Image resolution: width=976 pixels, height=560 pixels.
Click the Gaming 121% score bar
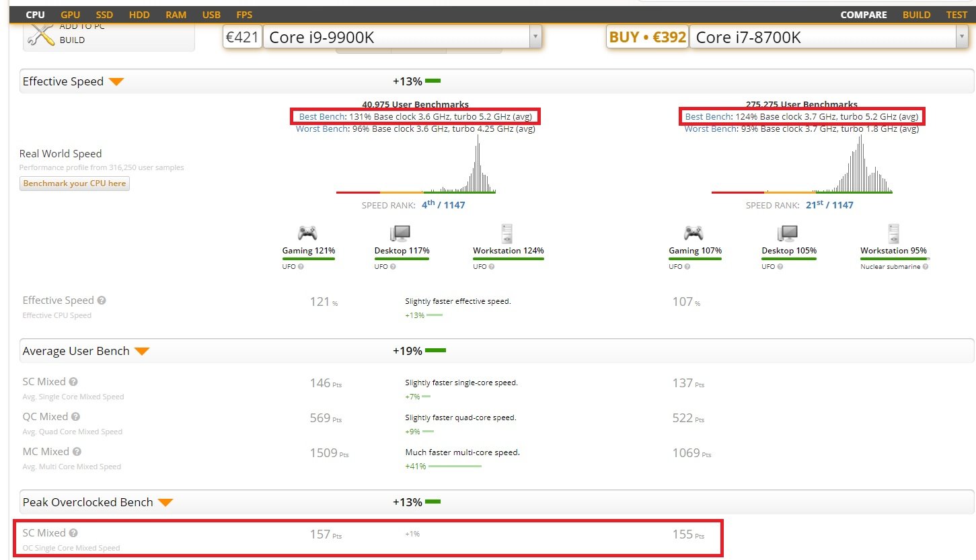[x=309, y=259]
